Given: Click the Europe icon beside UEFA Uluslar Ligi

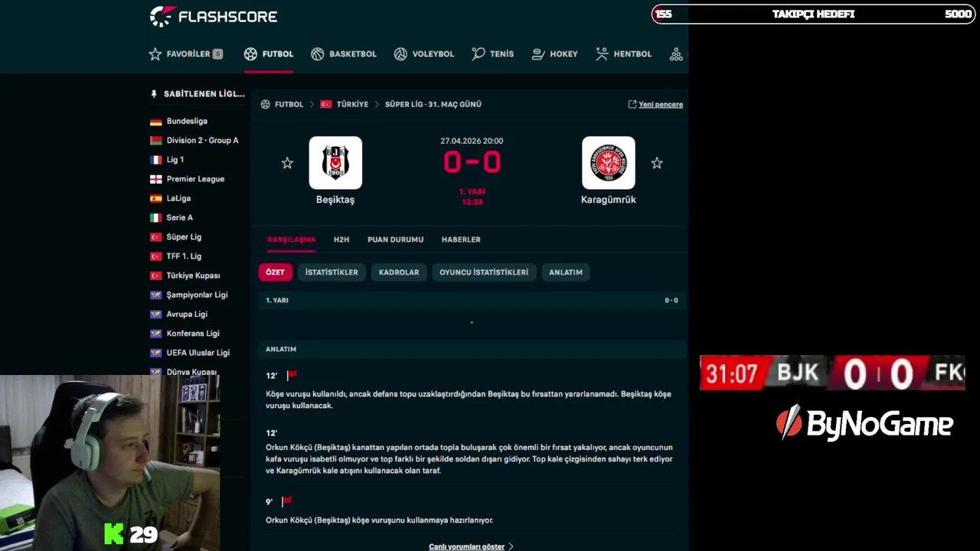Looking at the screenshot, I should (155, 353).
